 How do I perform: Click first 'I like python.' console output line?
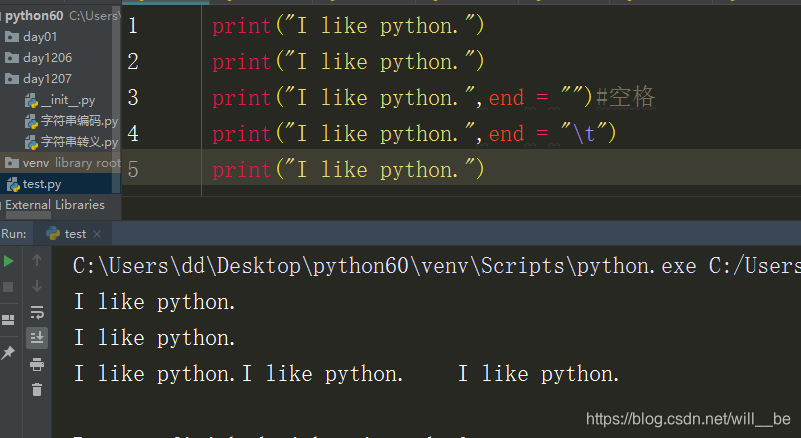pyautogui.click(x=154, y=302)
